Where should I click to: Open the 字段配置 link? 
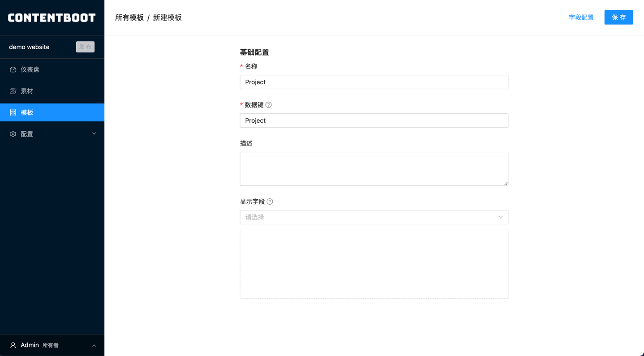point(581,17)
